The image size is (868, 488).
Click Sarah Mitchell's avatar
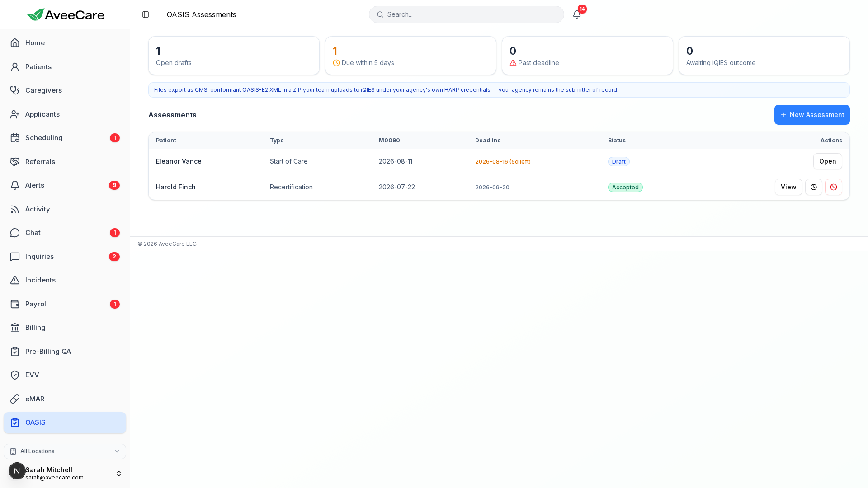click(17, 471)
